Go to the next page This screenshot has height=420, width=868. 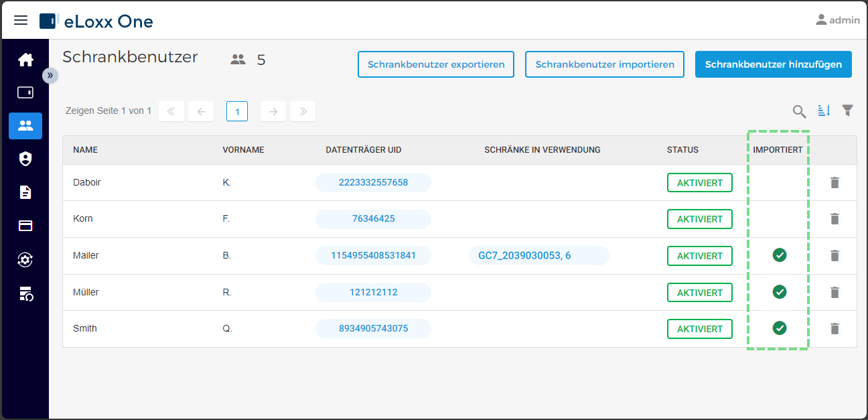pyautogui.click(x=273, y=111)
